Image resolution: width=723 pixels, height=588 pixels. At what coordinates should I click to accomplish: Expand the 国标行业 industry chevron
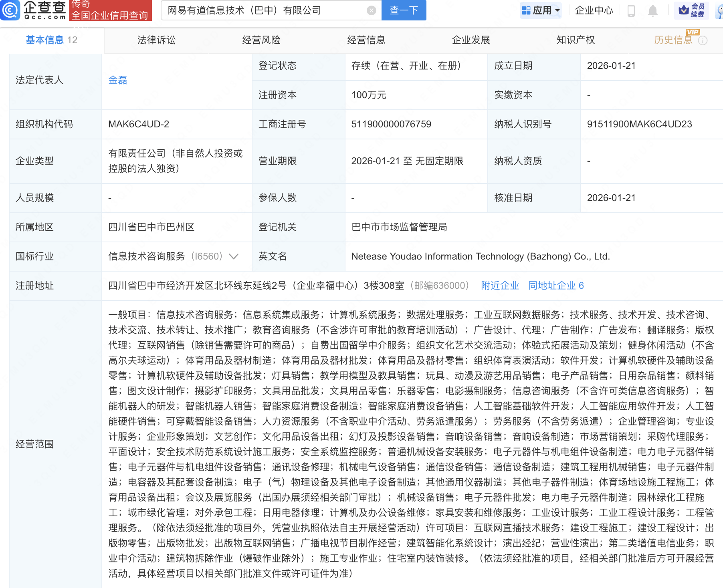tap(234, 256)
